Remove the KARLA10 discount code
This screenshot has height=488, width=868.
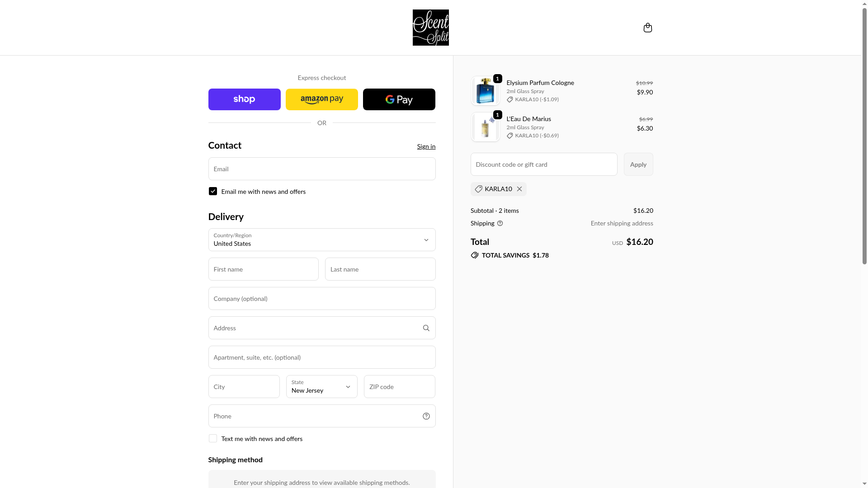tap(519, 189)
